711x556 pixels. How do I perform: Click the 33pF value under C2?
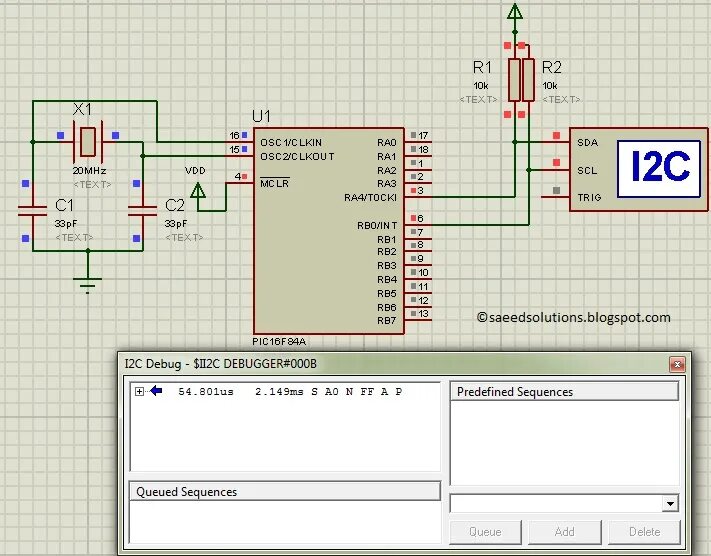click(x=176, y=224)
